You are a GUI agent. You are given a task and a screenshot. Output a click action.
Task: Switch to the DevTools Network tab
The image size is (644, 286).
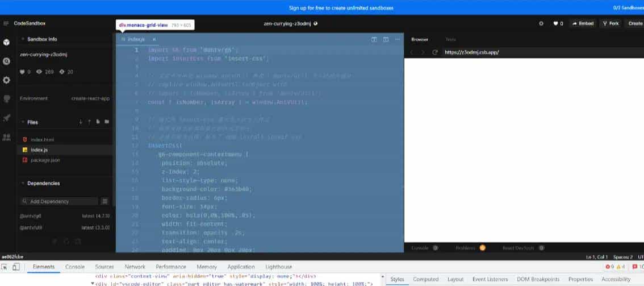pyautogui.click(x=135, y=267)
